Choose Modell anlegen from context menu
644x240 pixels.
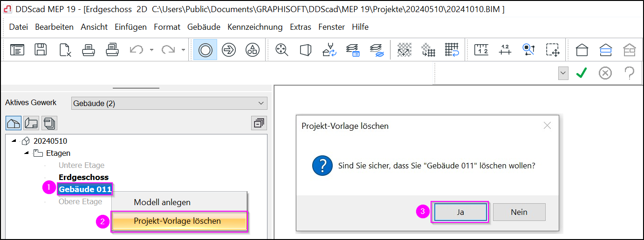point(179,202)
